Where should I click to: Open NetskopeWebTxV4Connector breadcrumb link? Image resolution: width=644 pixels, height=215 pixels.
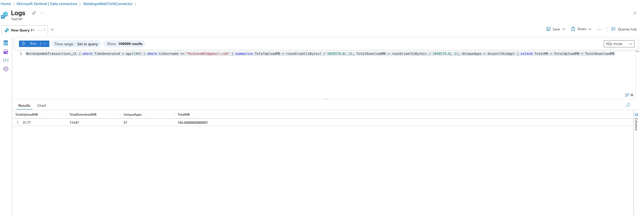tap(108, 4)
